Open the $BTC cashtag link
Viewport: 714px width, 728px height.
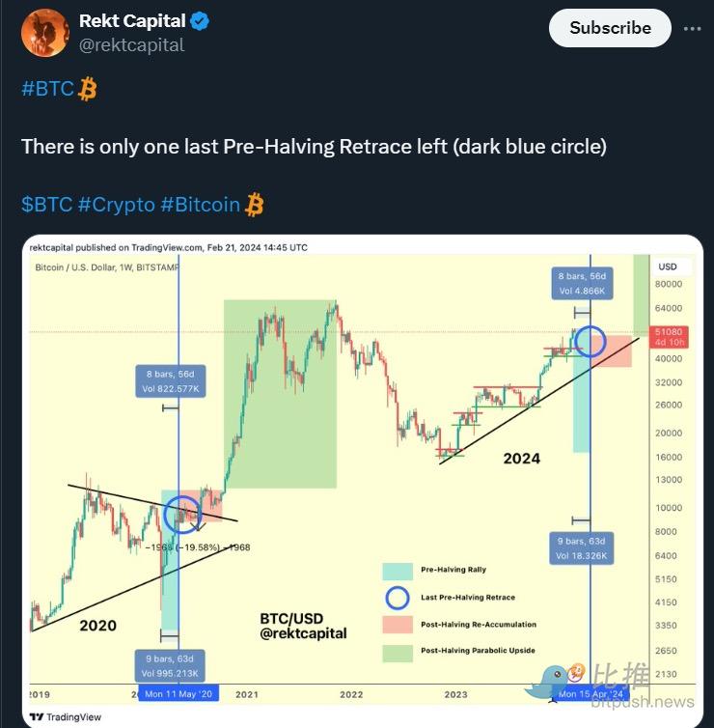tap(47, 205)
